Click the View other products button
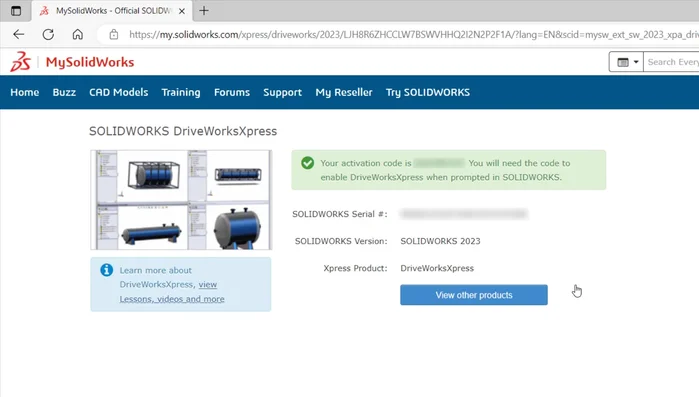 (474, 295)
